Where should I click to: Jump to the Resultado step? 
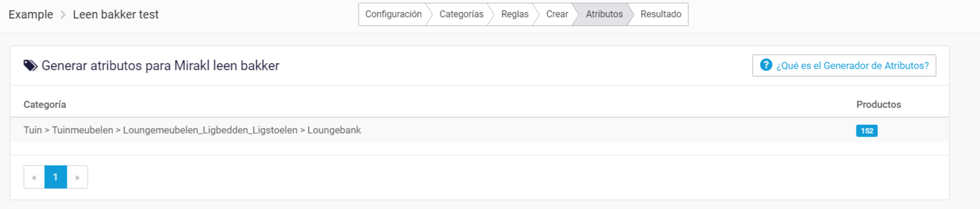click(x=661, y=15)
